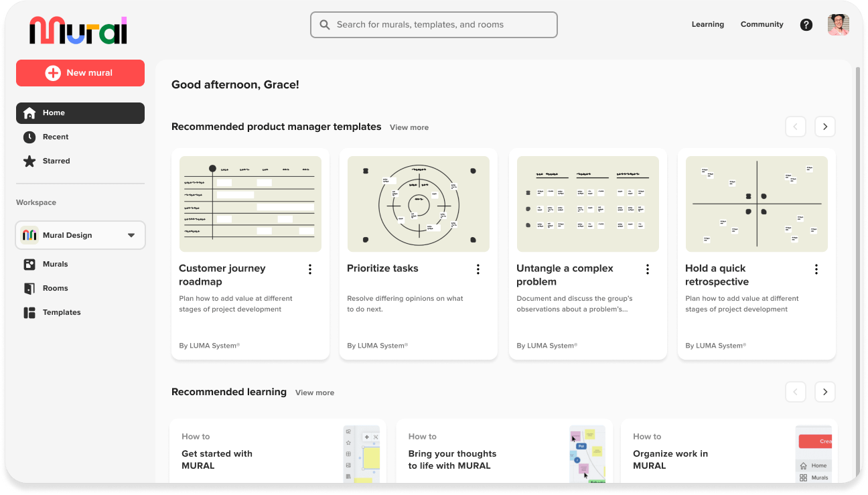The width and height of the screenshot is (868, 495).
Task: Show previous recommended learning with left arrow
Action: click(796, 392)
